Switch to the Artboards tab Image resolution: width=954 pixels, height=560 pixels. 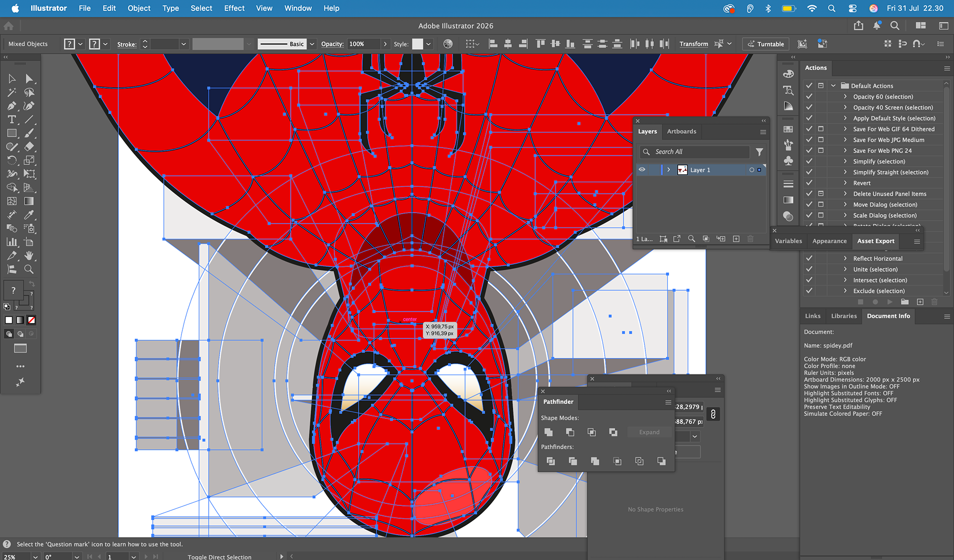[681, 132]
